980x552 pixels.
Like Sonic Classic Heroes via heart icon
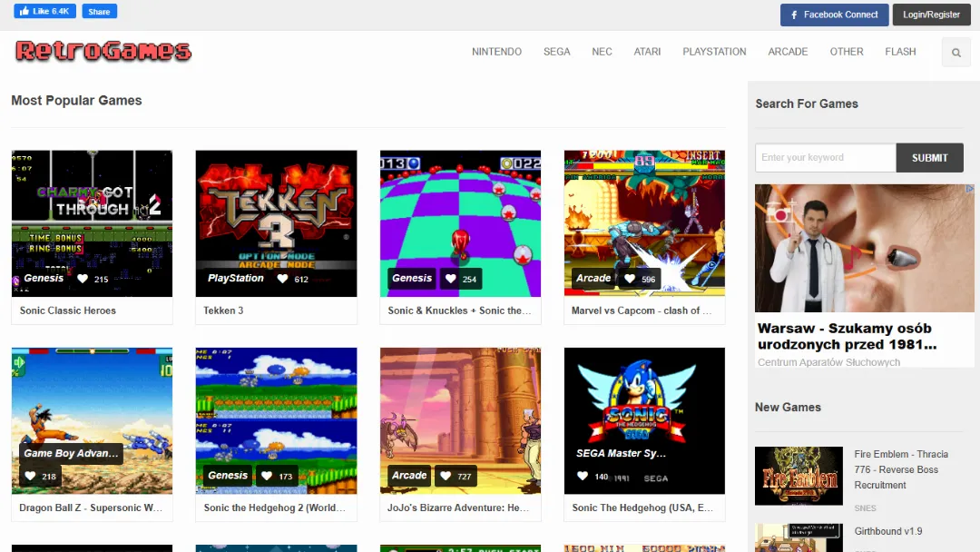(83, 279)
